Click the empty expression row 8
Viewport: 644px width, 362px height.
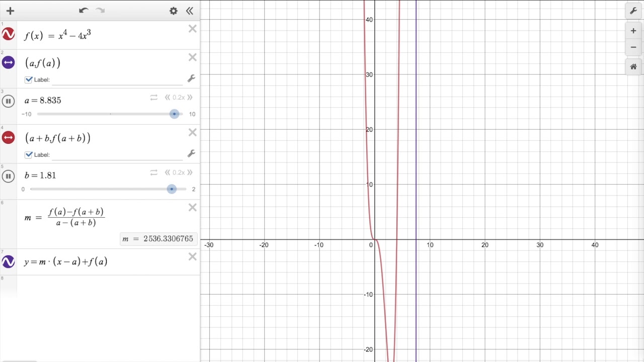pyautogui.click(x=108, y=286)
